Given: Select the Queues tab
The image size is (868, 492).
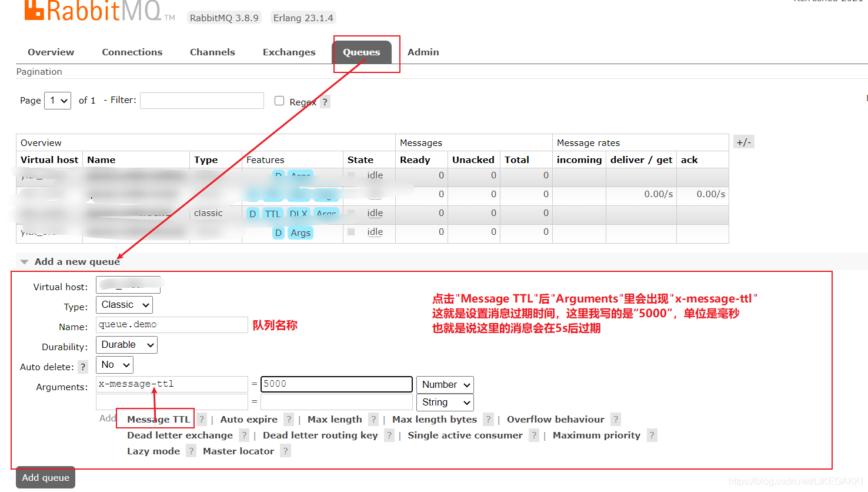Looking at the screenshot, I should pos(362,52).
